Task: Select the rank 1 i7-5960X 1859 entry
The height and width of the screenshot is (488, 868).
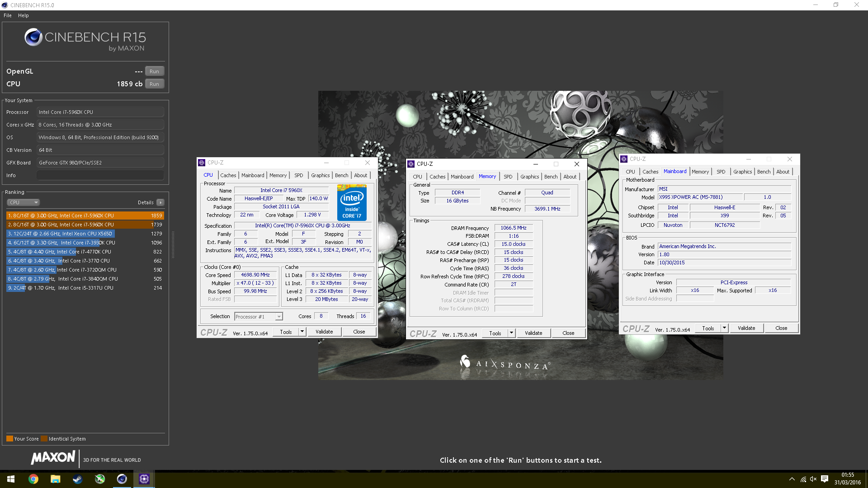Action: [x=85, y=216]
